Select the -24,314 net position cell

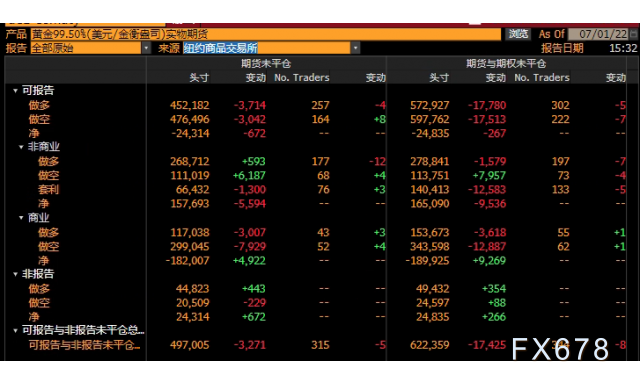pyautogui.click(x=190, y=134)
